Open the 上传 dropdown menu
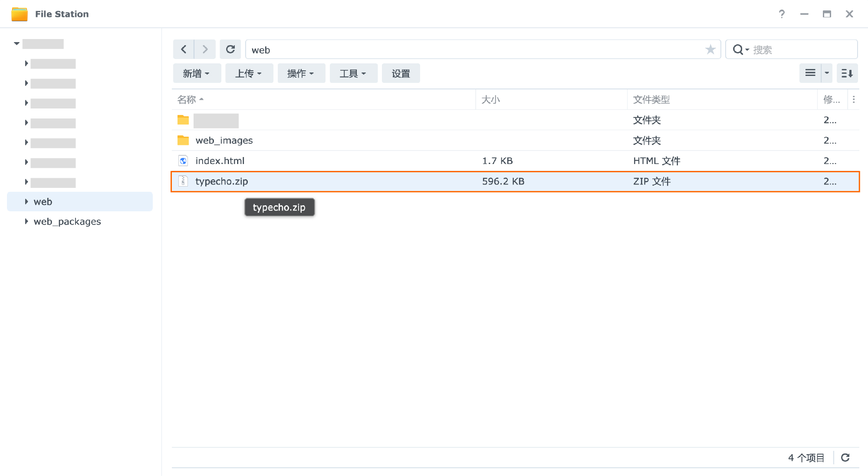 [249, 73]
